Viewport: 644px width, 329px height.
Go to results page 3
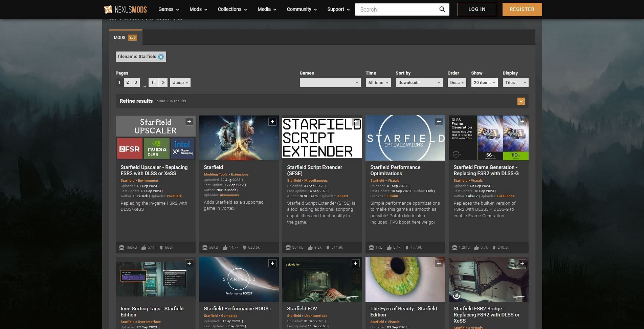[136, 82]
